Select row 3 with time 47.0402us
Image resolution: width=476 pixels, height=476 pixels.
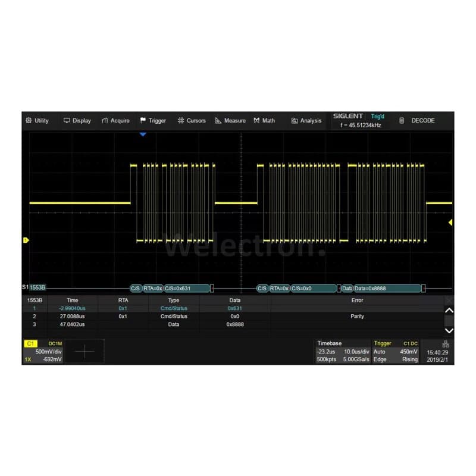pos(233,324)
